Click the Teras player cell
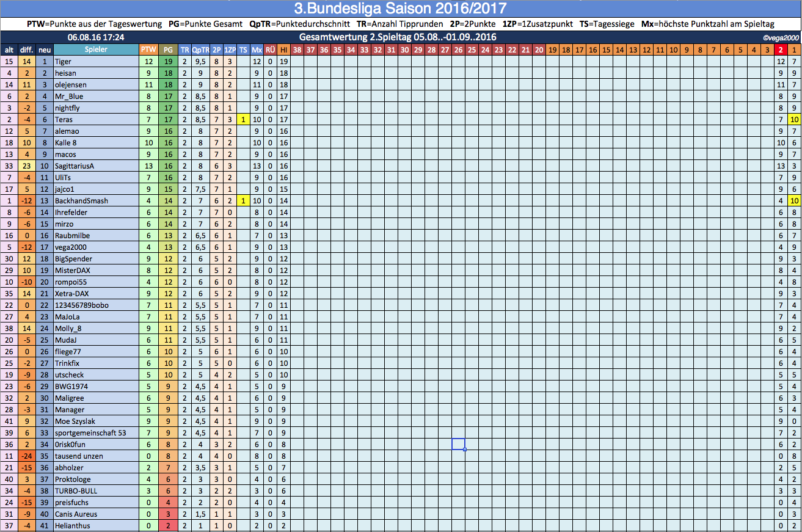The image size is (802, 532). [x=96, y=119]
